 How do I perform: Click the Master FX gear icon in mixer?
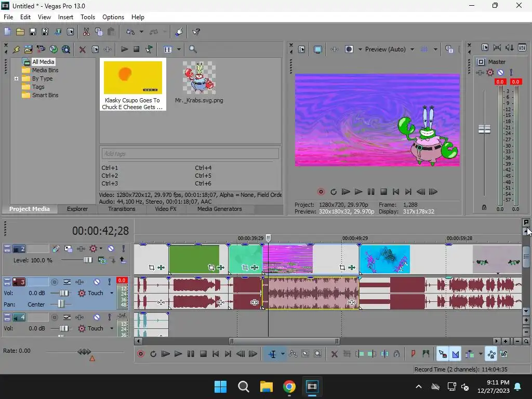point(490,72)
